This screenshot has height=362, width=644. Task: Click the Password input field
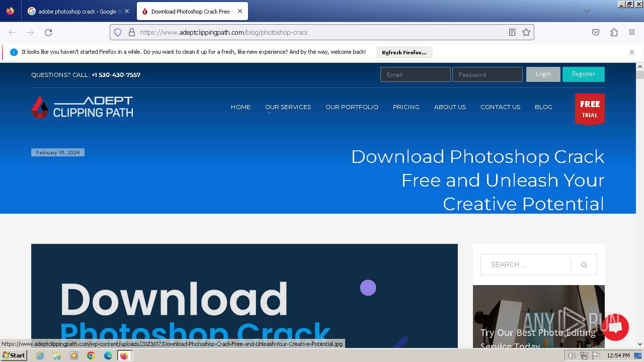pyautogui.click(x=487, y=74)
